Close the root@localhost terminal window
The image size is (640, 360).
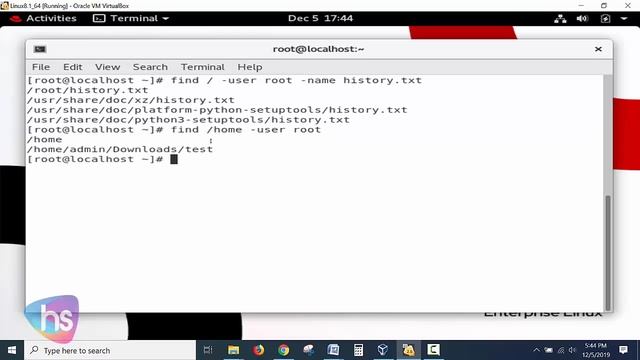598,49
